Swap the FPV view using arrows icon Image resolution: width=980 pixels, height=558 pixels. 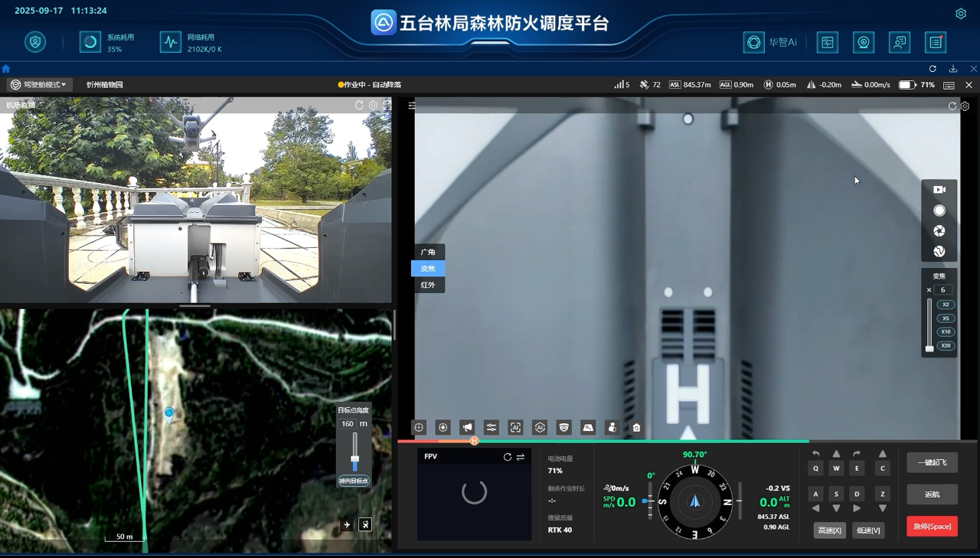521,457
